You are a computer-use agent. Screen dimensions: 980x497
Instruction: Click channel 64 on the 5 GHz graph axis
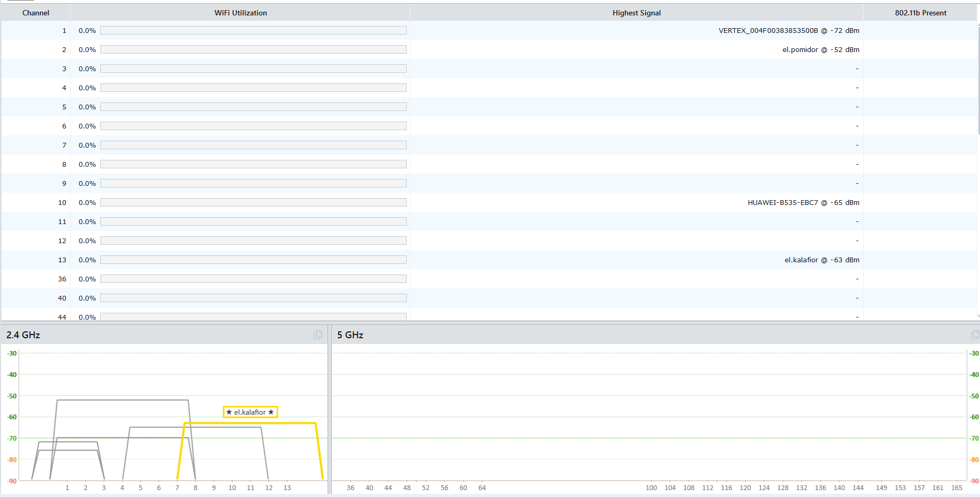[x=482, y=487]
